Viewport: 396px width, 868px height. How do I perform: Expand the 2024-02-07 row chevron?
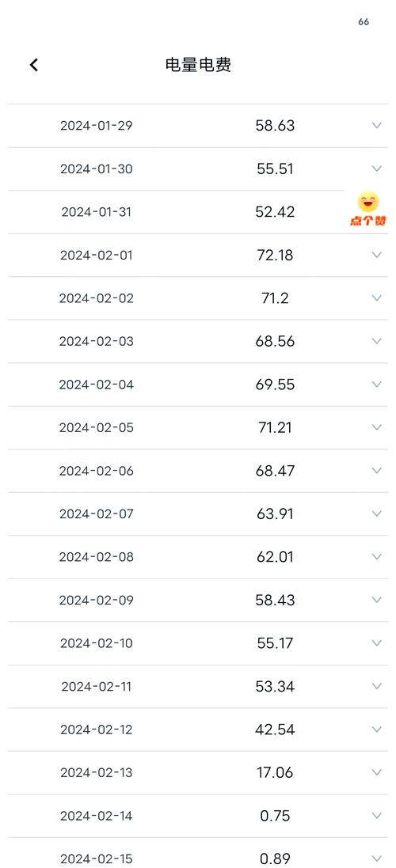click(x=377, y=514)
